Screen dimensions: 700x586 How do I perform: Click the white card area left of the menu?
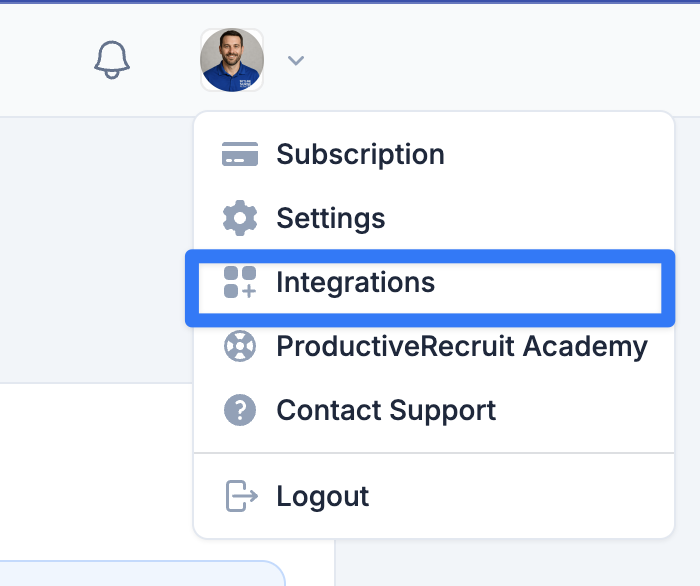pos(96,469)
